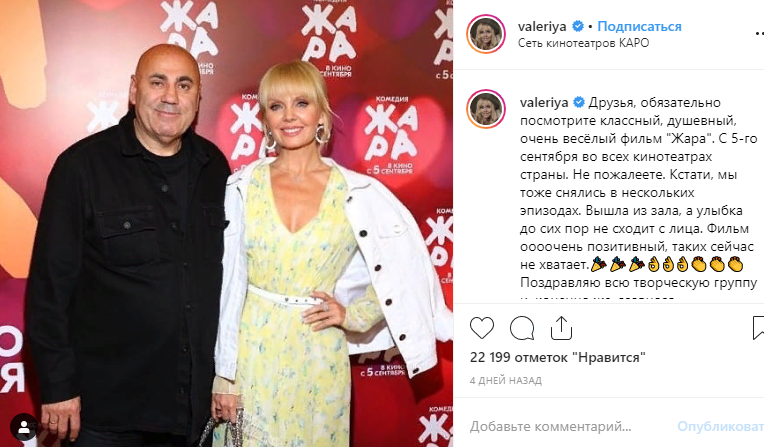Follow valeriya via Подписаться link
764x447 pixels.
pos(639,26)
